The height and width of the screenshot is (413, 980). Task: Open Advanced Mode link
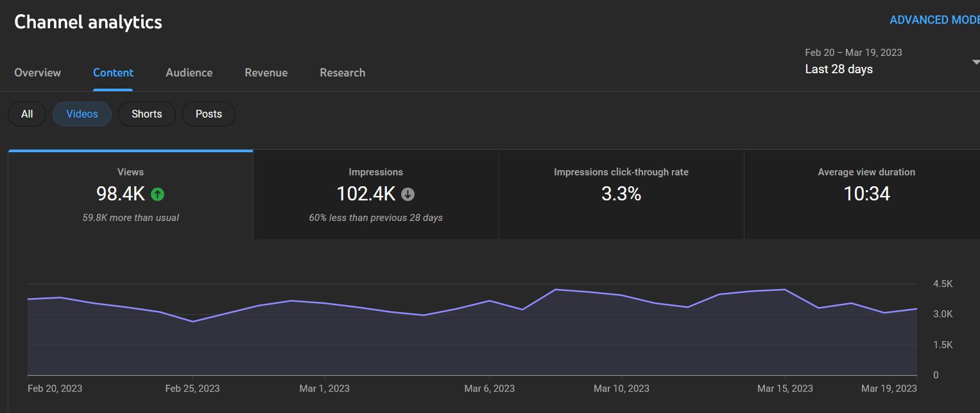pyautogui.click(x=934, y=20)
